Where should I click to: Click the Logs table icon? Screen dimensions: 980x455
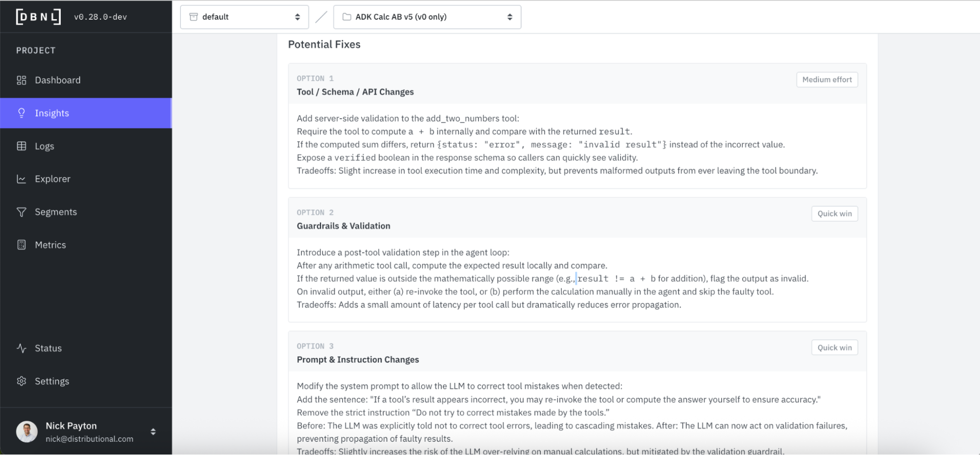click(22, 146)
